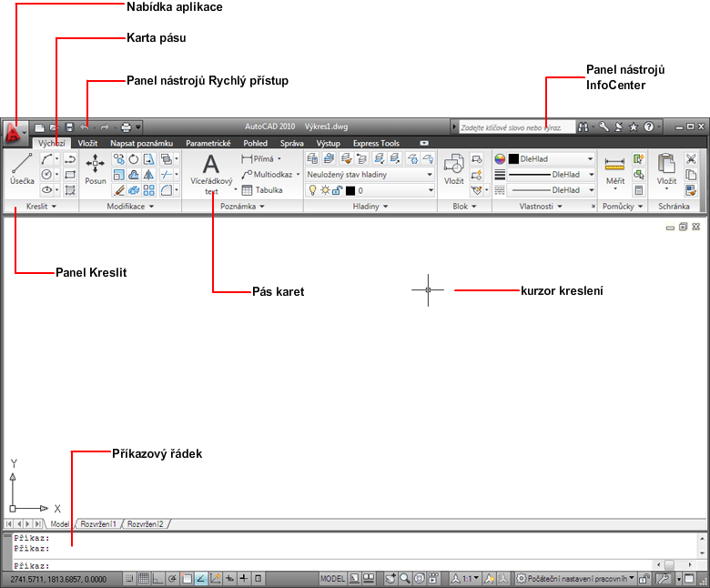Click the Array tool in Modifikace
Image resolution: width=710 pixels, height=588 pixels.
click(148, 190)
